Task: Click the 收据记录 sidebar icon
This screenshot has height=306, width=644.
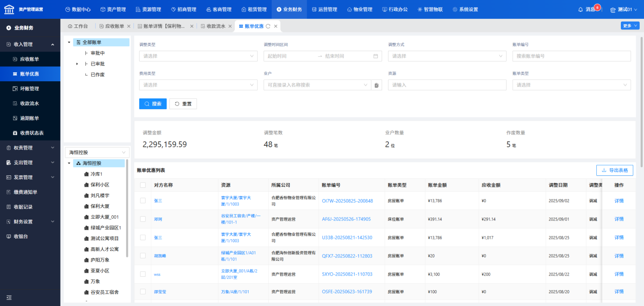Action: (x=9, y=207)
